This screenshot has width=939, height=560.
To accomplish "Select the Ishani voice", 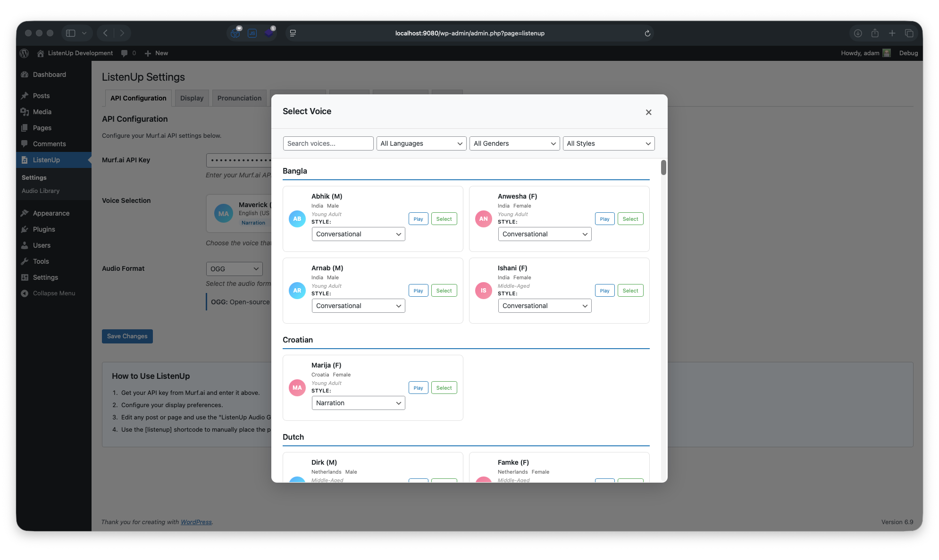I will click(630, 291).
